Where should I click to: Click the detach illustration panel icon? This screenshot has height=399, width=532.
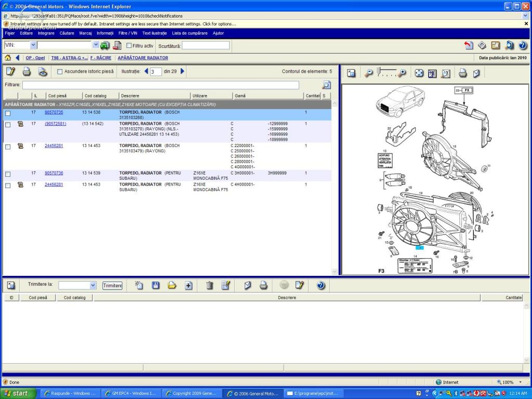click(351, 73)
